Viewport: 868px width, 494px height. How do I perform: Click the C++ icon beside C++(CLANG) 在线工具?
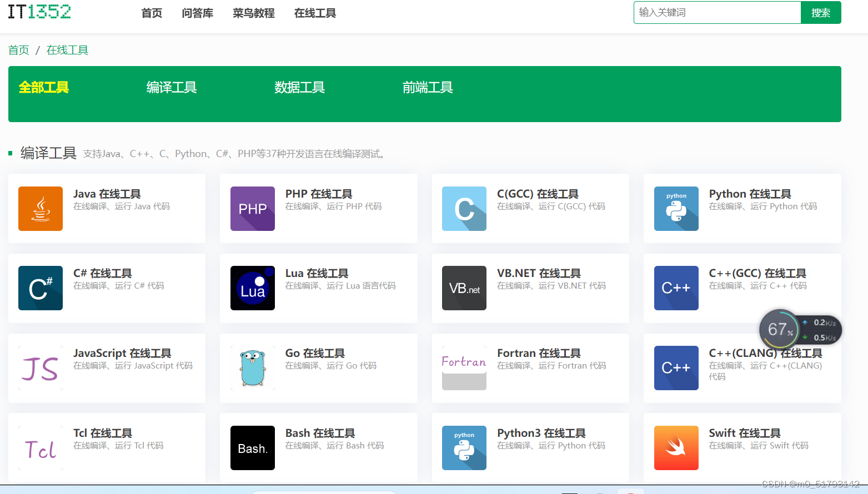point(676,368)
